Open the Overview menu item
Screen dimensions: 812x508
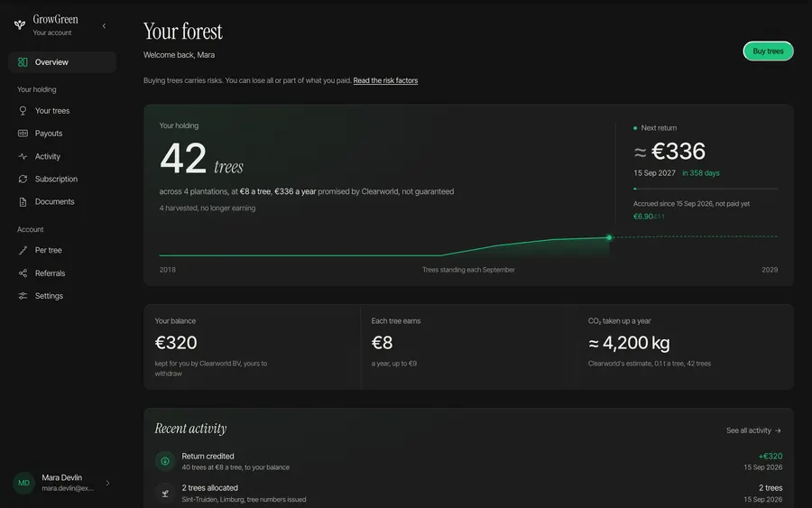tap(62, 62)
